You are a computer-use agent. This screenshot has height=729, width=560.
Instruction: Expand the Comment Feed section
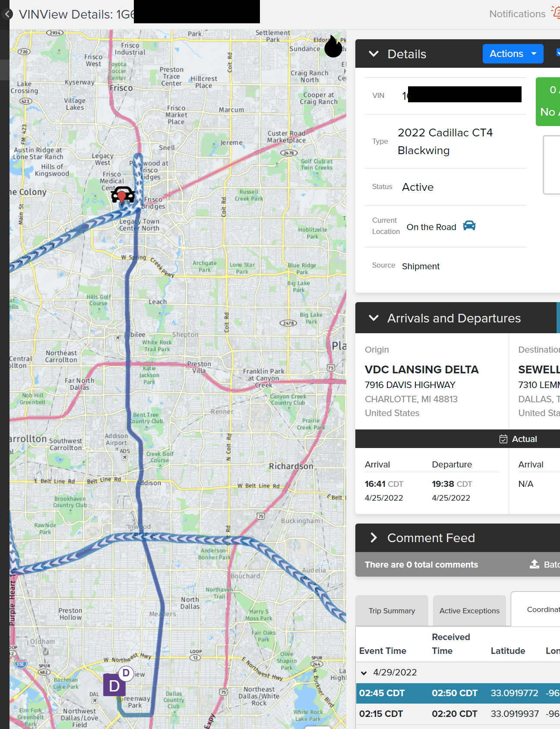click(x=374, y=538)
